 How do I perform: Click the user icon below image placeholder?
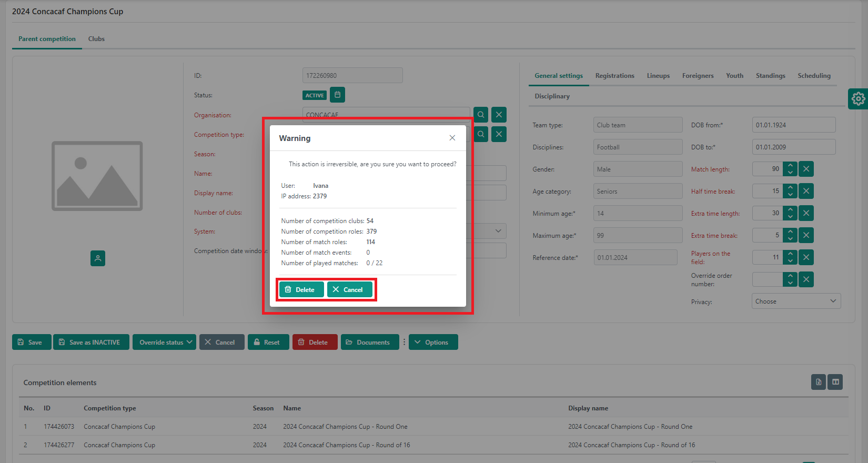98,258
